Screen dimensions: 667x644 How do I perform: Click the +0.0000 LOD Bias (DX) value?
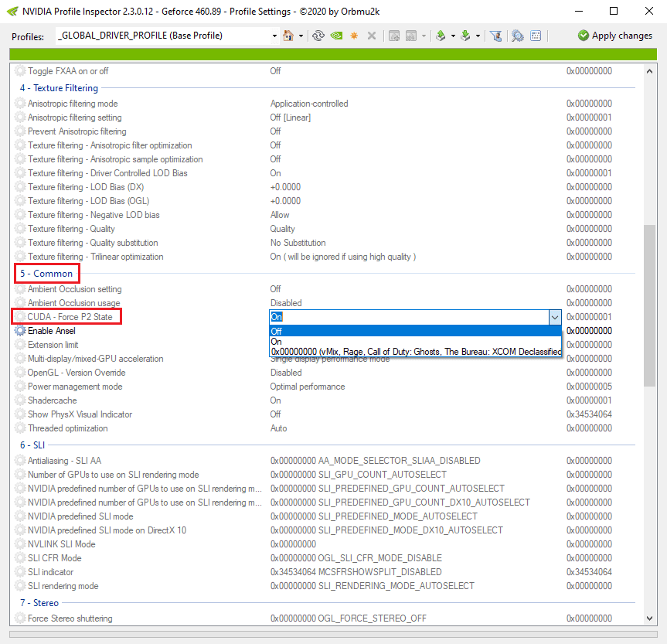coord(286,186)
